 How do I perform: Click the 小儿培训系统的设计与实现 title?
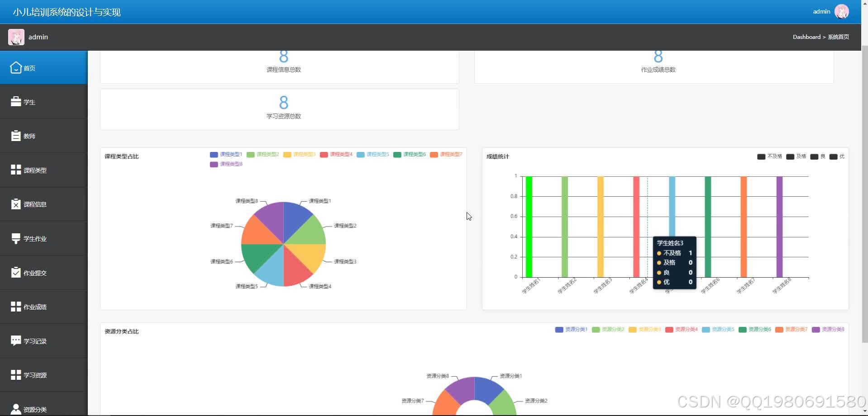coord(67,12)
